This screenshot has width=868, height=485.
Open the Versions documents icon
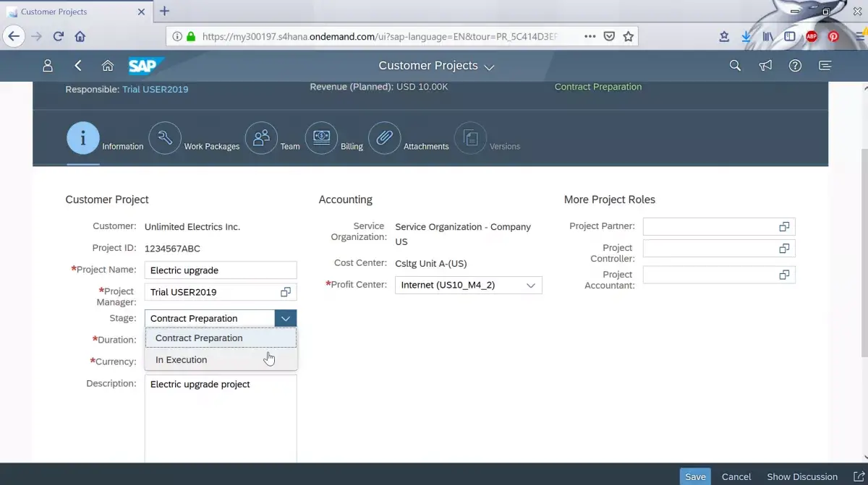[x=470, y=137]
